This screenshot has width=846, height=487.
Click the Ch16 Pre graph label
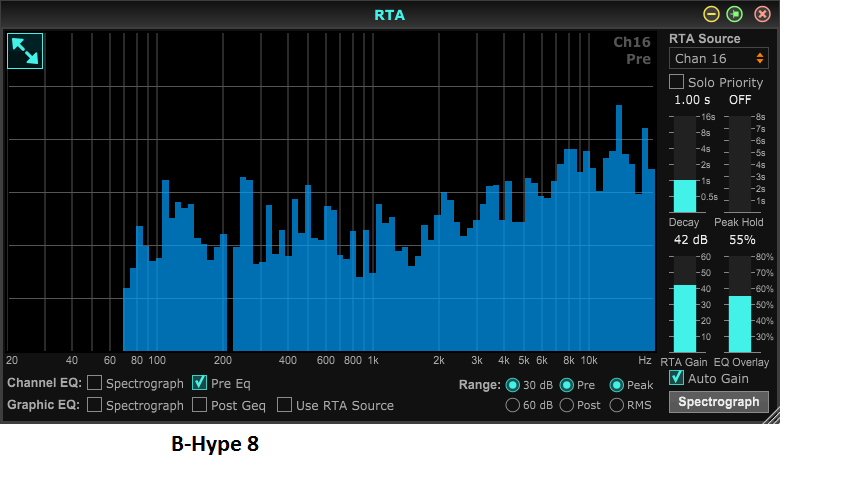[x=632, y=51]
